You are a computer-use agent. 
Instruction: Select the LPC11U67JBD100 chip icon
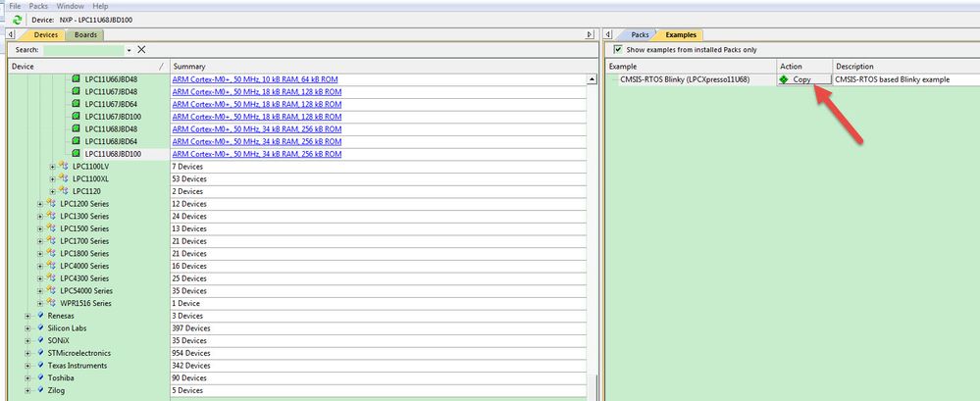click(x=77, y=117)
